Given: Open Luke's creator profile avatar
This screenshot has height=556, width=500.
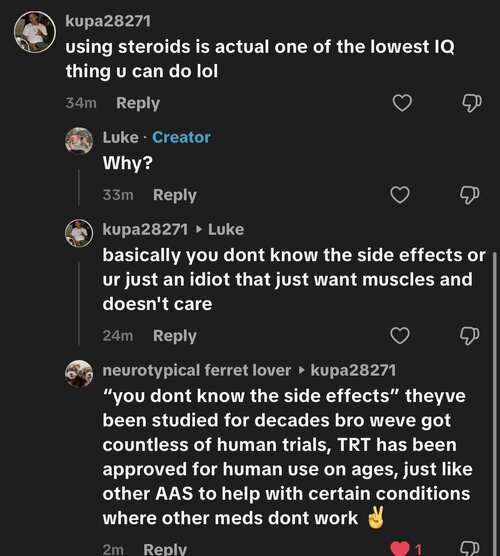Looking at the screenshot, I should [79, 141].
